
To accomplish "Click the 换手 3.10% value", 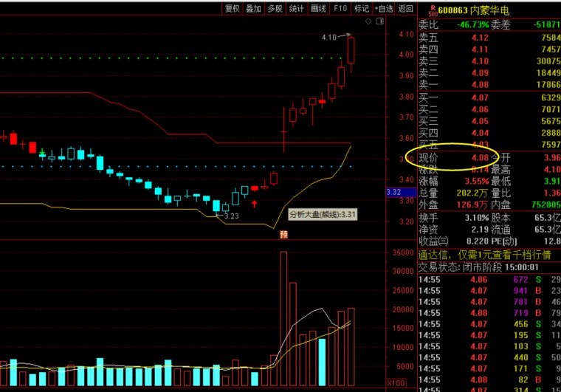I will pyautogui.click(x=477, y=218).
